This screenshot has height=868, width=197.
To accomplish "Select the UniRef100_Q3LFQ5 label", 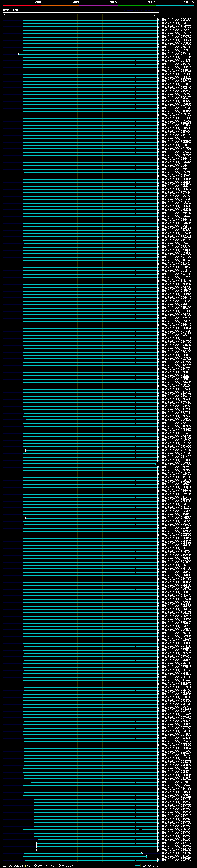I will coord(177,501).
